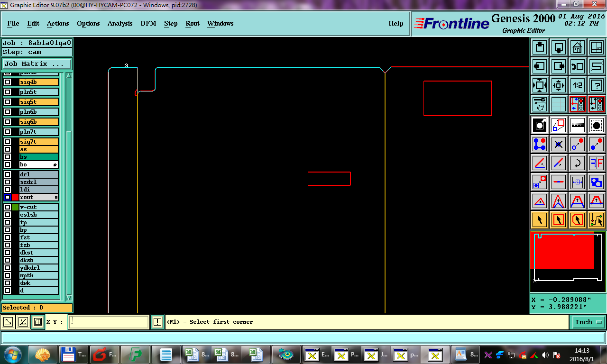This screenshot has height=364, width=607.
Task: Click the pan right view icon
Action: pyautogui.click(x=559, y=66)
